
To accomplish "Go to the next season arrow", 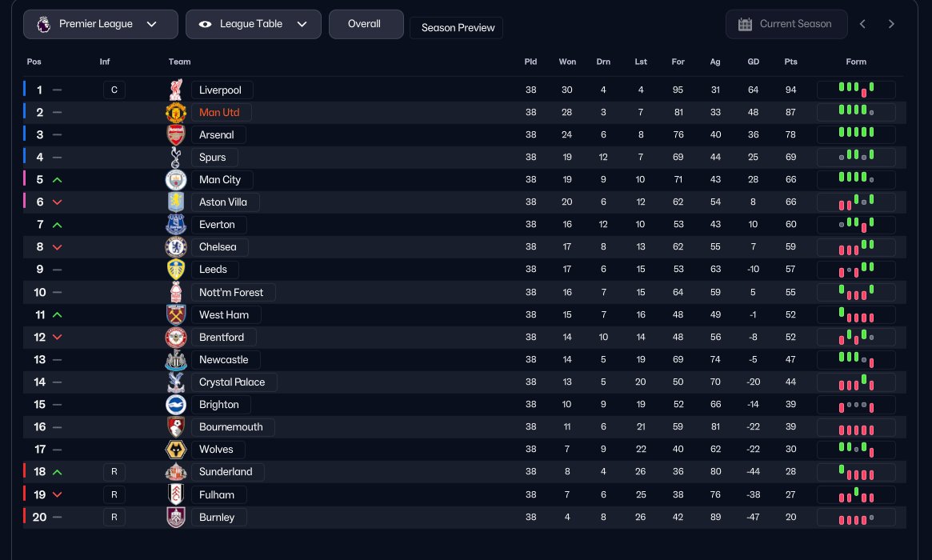I will [891, 24].
